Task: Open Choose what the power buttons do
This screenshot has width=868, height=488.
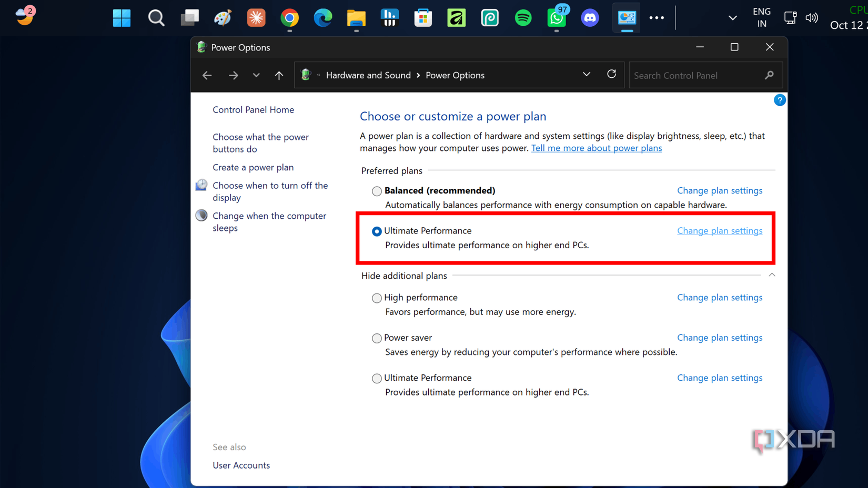Action: pos(260,143)
